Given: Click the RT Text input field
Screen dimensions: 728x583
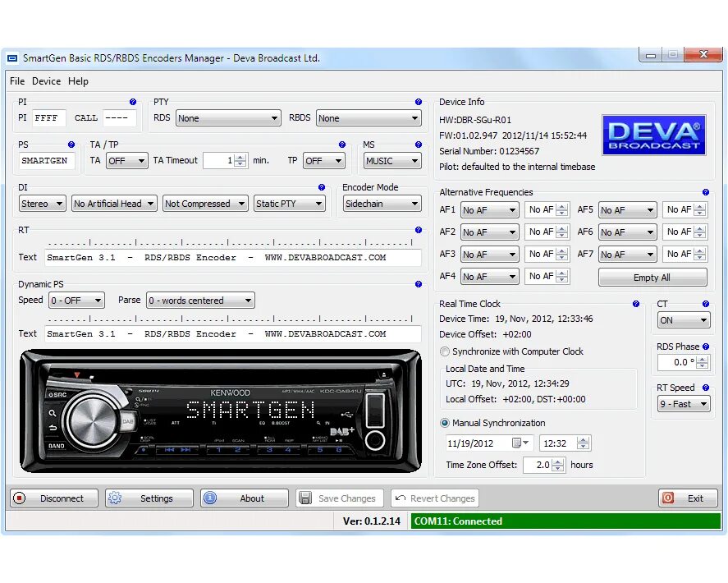Looking at the screenshot, I should point(233,257).
